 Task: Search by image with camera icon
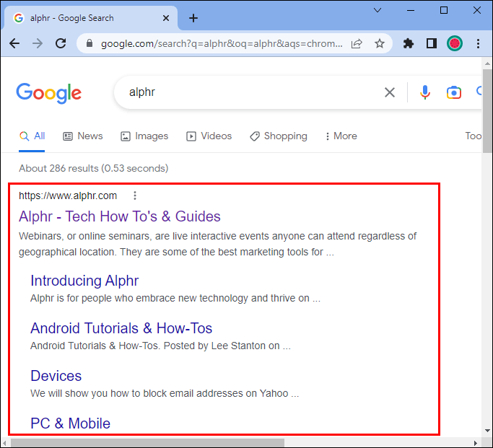pos(454,92)
